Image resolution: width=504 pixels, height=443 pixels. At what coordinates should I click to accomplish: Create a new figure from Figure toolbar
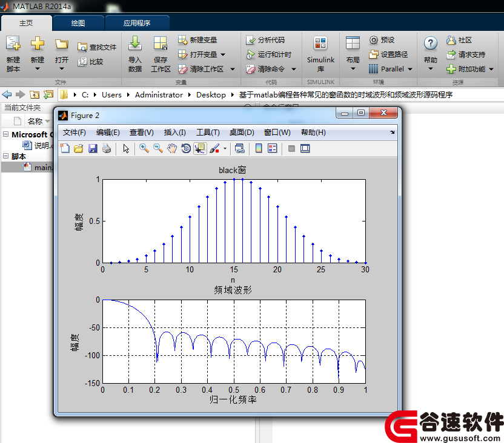click(x=65, y=148)
